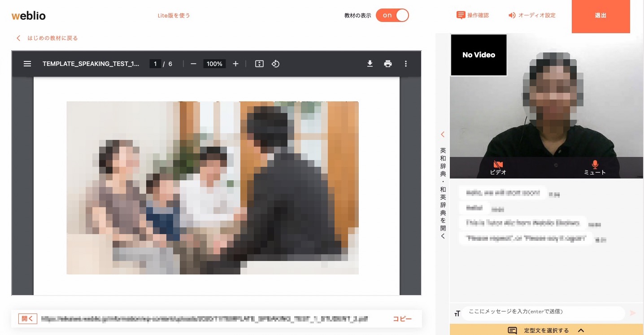Click the PDF zoom in plus icon

click(235, 64)
